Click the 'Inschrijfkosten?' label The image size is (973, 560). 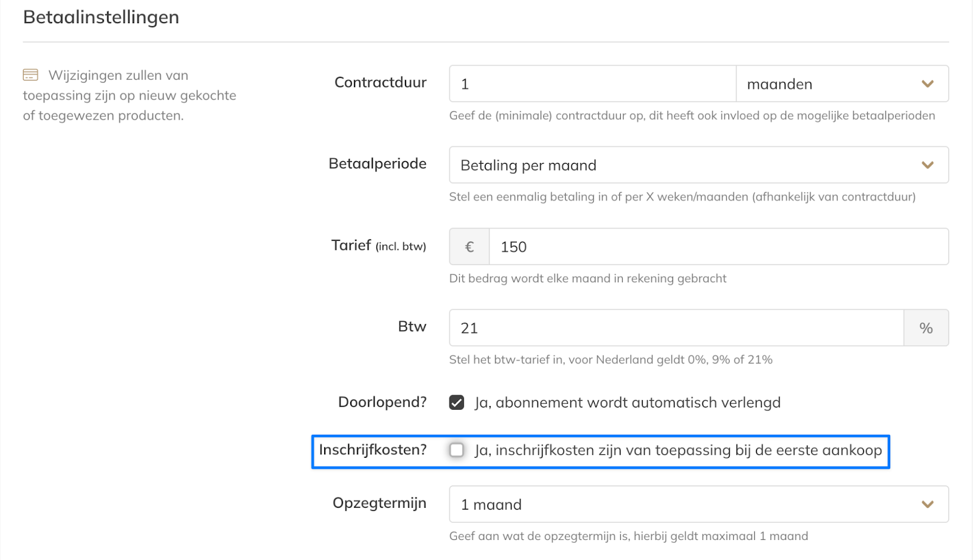[x=372, y=450]
